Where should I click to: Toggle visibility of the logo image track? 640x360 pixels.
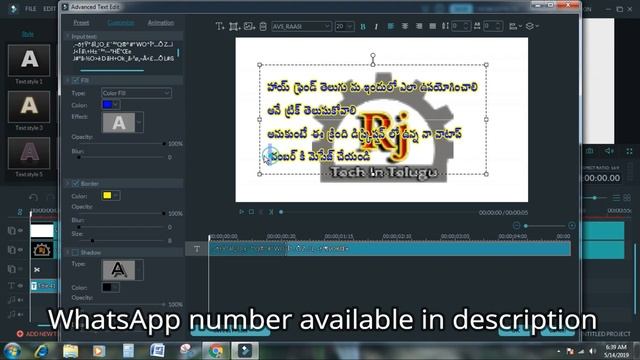point(20,250)
